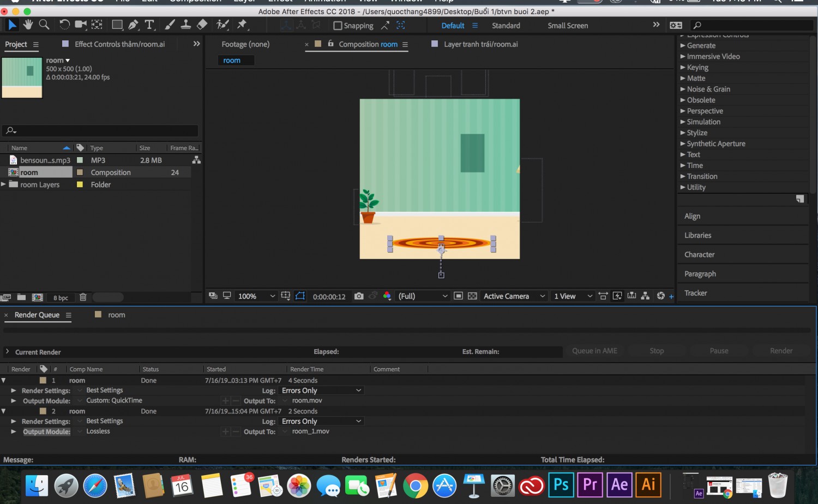Viewport: 818px width, 504px height.
Task: Enable the Snapping checkbox
Action: (338, 26)
